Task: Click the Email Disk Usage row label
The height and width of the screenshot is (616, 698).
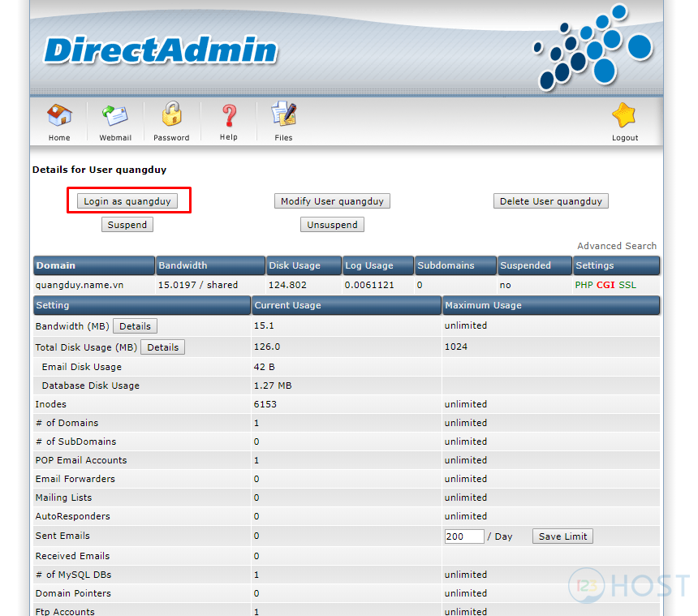Action: point(81,367)
